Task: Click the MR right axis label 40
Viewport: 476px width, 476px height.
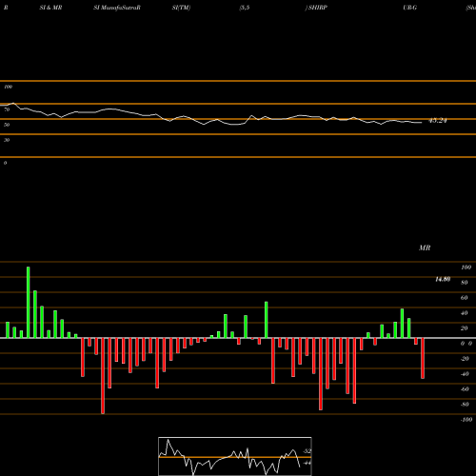Action: [465, 313]
